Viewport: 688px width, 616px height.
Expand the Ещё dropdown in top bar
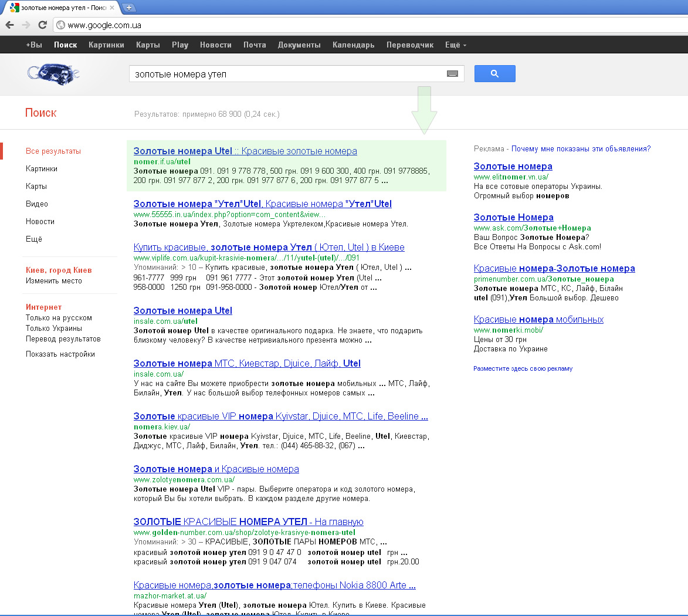pos(456,45)
